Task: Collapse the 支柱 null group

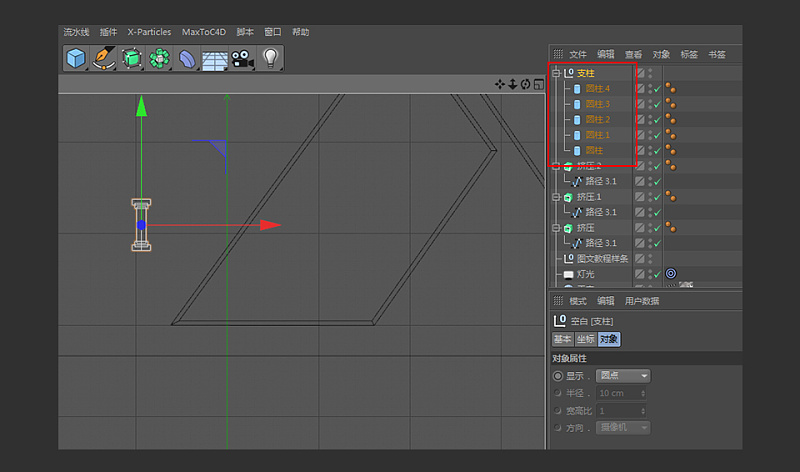Action: point(556,73)
